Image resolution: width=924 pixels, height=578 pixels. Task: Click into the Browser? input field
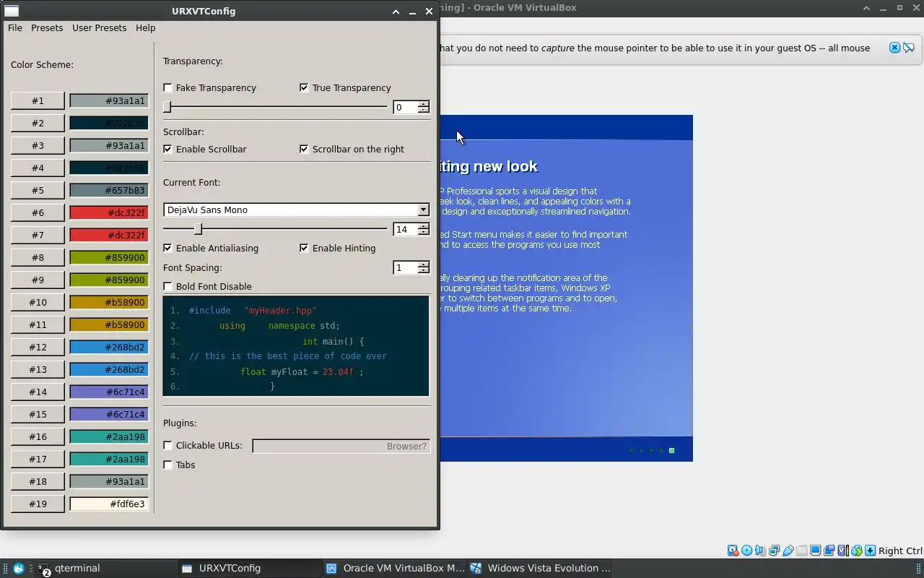[x=341, y=446]
